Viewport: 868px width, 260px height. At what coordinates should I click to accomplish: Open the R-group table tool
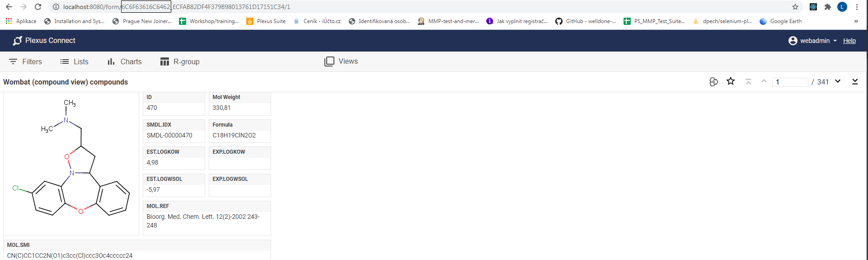click(180, 61)
